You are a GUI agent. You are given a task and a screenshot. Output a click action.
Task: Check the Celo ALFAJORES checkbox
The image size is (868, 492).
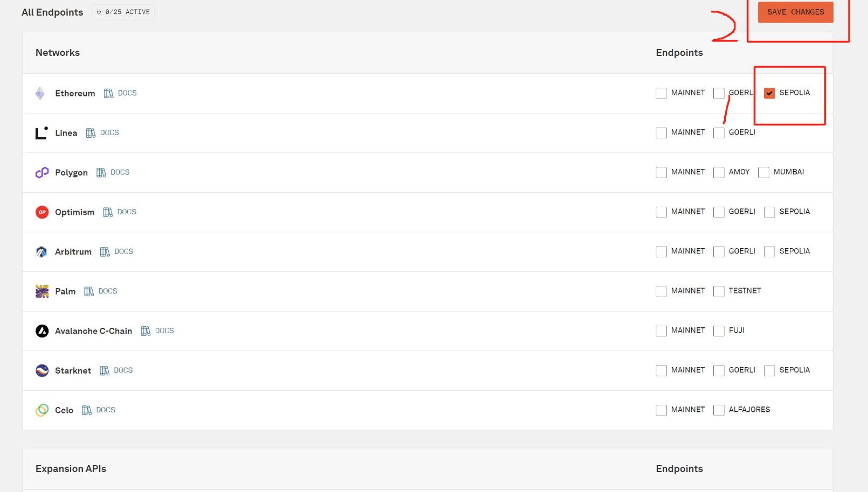pos(719,410)
